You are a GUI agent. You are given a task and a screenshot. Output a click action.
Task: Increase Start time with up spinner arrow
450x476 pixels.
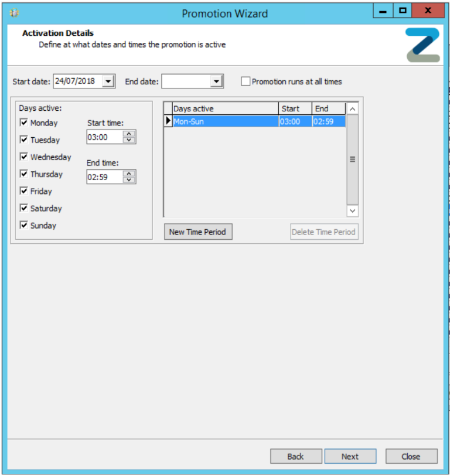pos(129,134)
